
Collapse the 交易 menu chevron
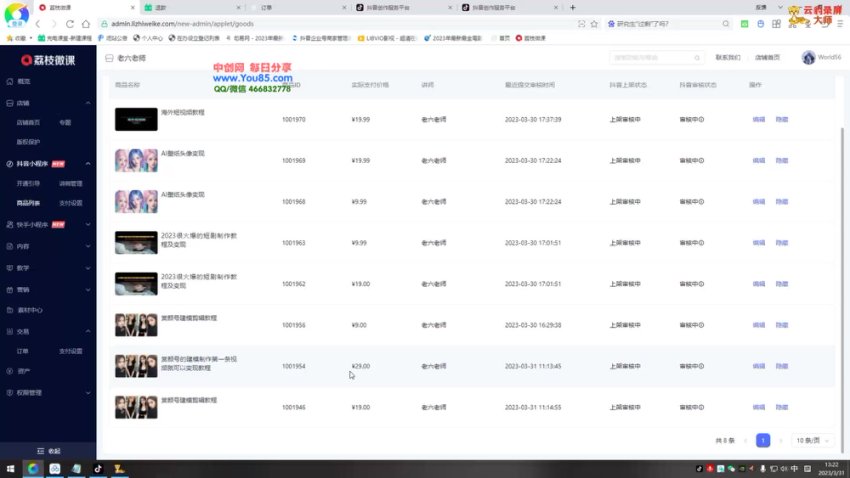point(88,331)
